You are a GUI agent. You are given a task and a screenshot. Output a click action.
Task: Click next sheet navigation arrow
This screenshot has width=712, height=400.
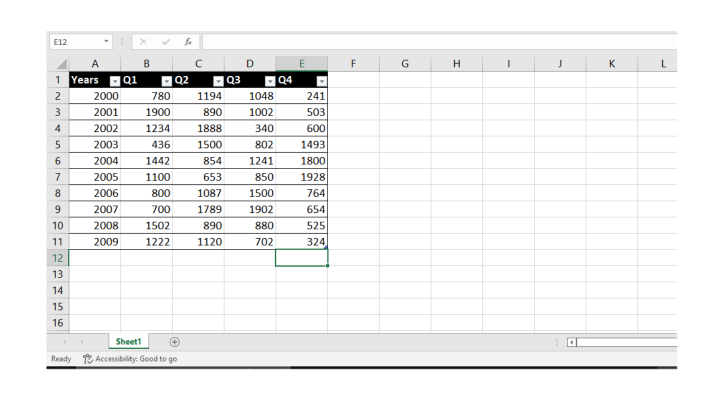82,341
